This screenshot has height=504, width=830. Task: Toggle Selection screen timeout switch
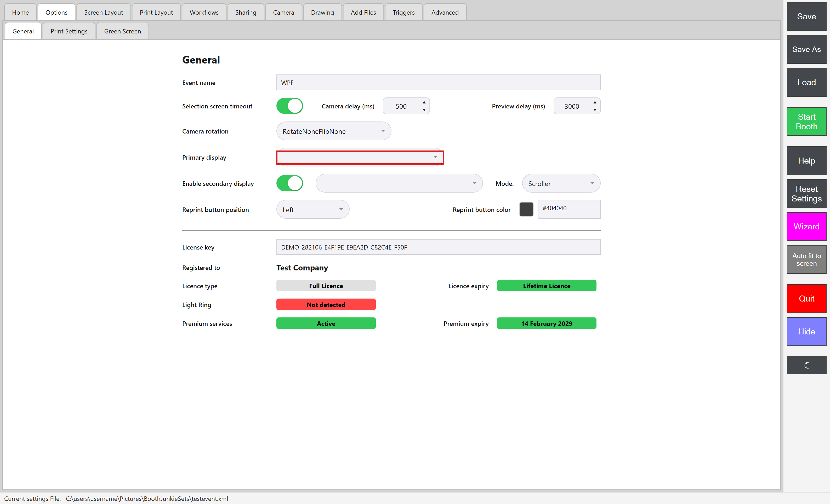point(289,106)
